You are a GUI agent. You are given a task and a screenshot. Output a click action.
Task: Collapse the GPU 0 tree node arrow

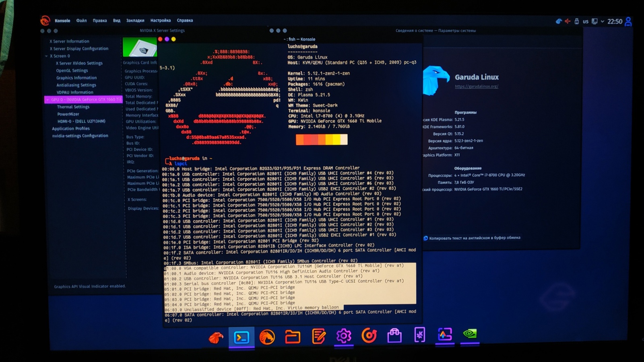click(x=47, y=100)
